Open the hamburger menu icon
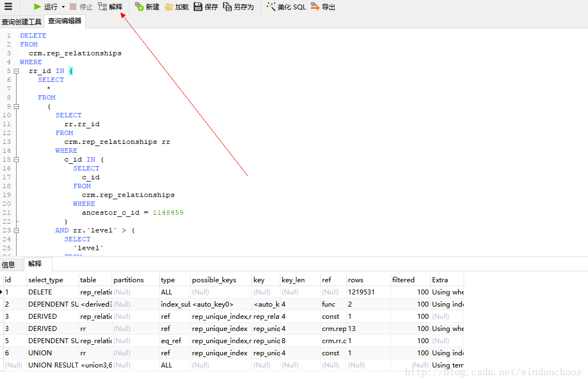The width and height of the screenshot is (588, 383). 8,7
